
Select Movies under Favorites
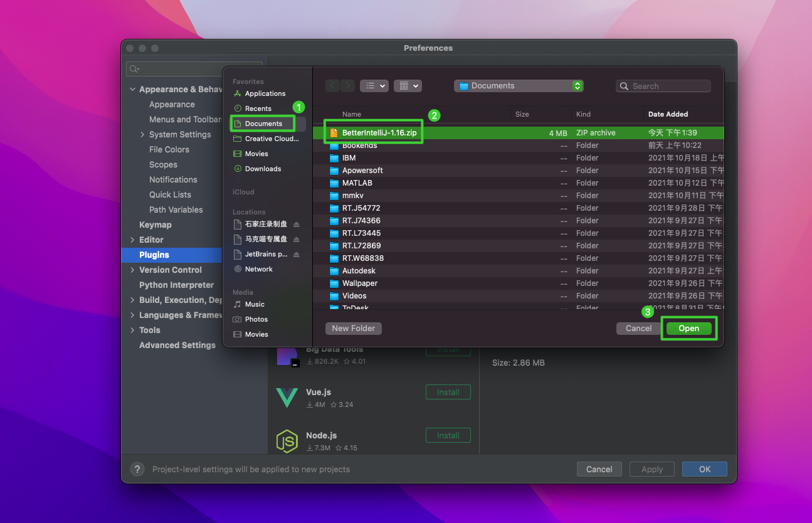[x=256, y=154]
